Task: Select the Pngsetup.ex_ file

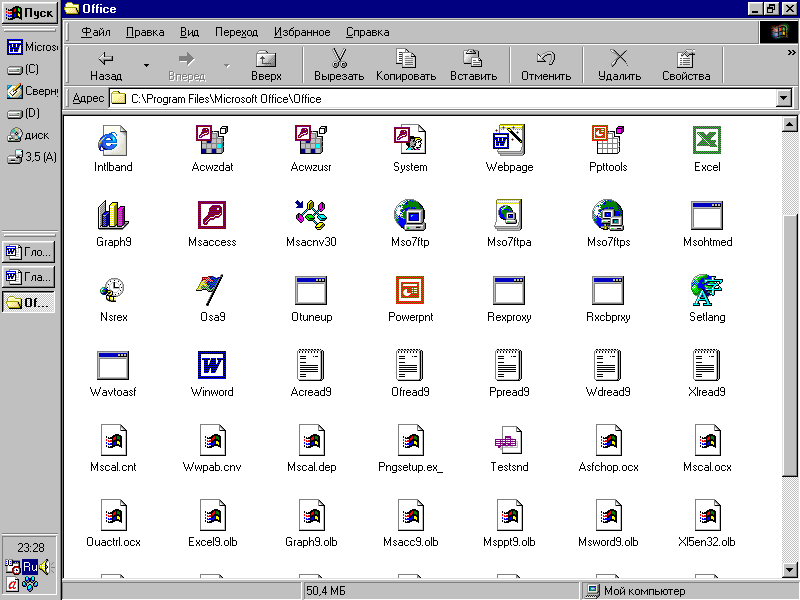Action: tap(410, 440)
